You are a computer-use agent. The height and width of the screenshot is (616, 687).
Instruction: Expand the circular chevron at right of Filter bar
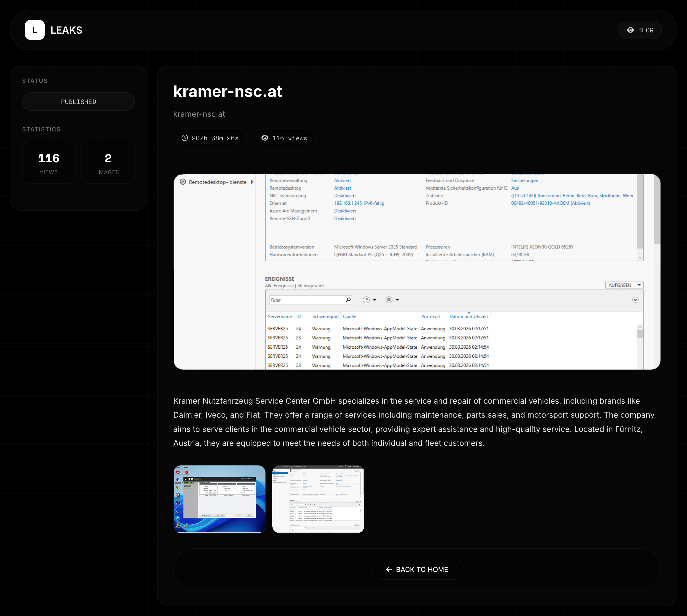coord(635,300)
